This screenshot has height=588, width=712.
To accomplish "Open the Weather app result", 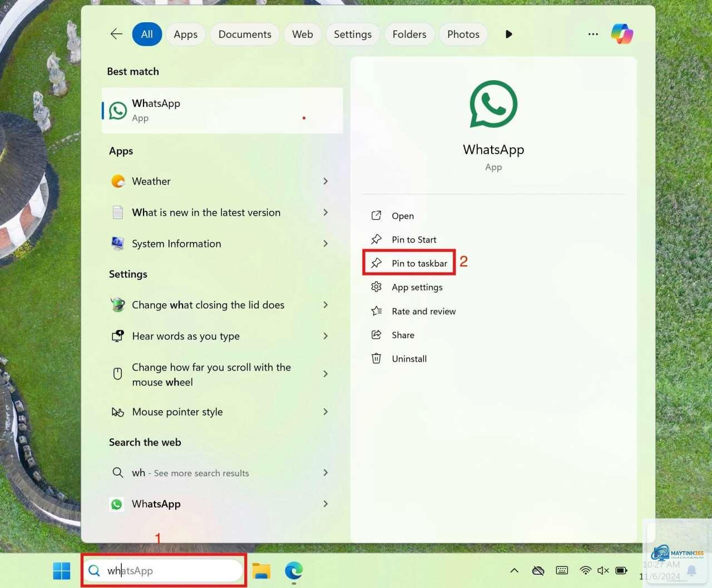I will point(222,181).
